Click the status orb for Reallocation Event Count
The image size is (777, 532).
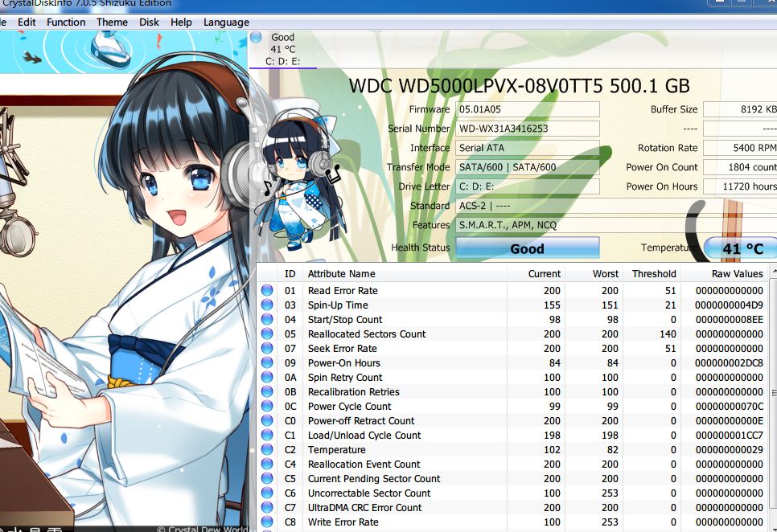coord(267,464)
